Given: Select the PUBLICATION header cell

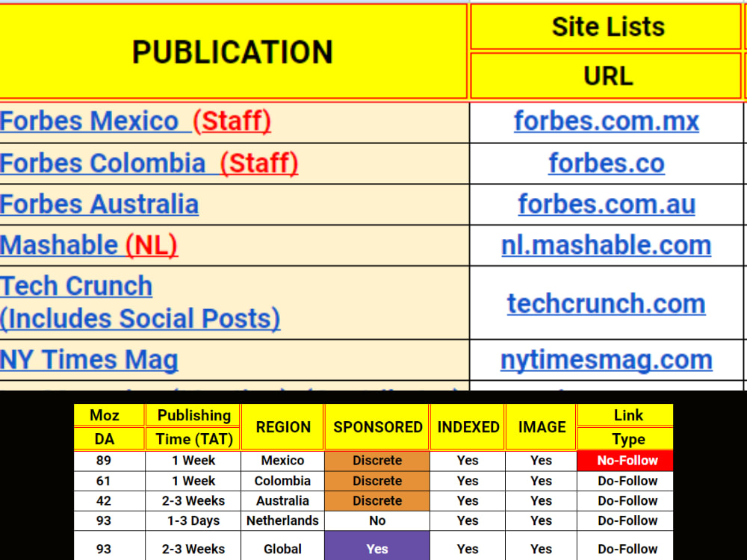Looking at the screenshot, I should (232, 52).
